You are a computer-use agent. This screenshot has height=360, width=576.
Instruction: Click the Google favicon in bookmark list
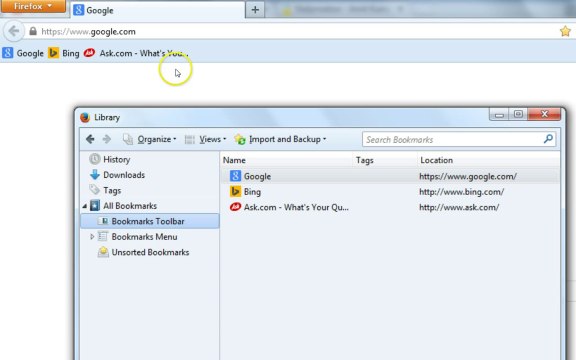235,176
